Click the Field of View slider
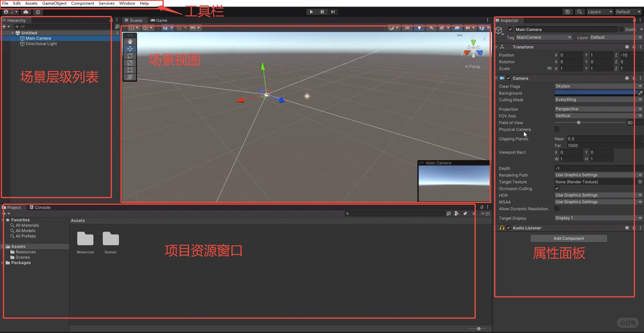The height and width of the screenshot is (333, 644). 589,123
